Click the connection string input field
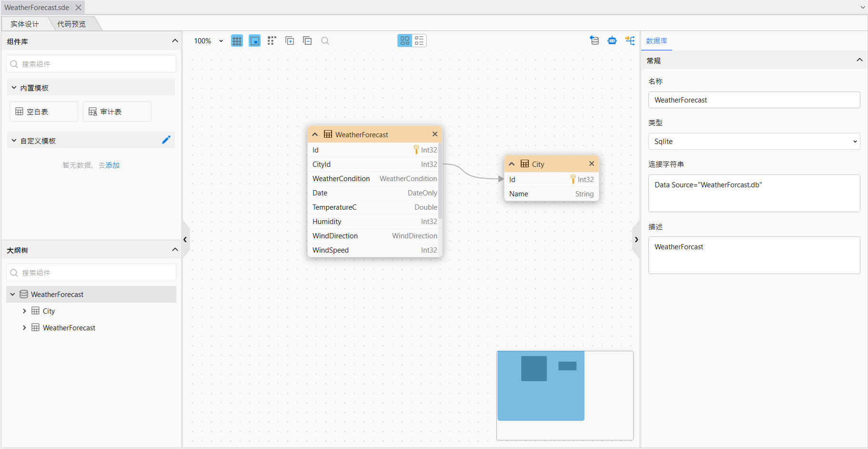 point(754,193)
